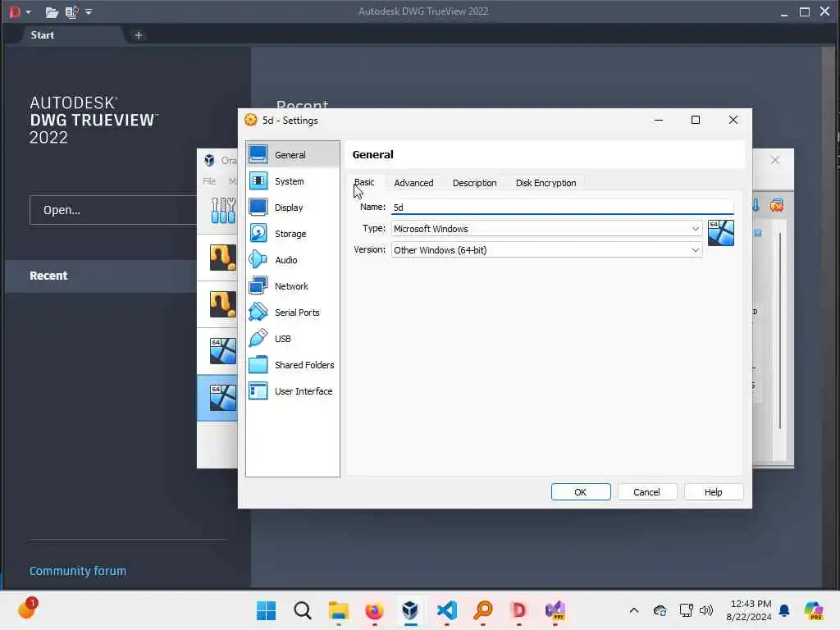840x630 pixels.
Task: Switch to the Description tab
Action: tap(475, 183)
